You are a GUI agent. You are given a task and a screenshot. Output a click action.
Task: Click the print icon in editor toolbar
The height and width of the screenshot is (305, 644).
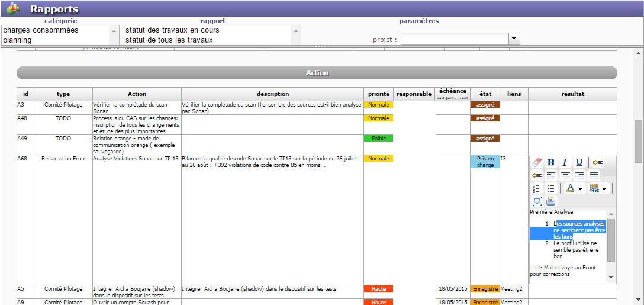551,201
